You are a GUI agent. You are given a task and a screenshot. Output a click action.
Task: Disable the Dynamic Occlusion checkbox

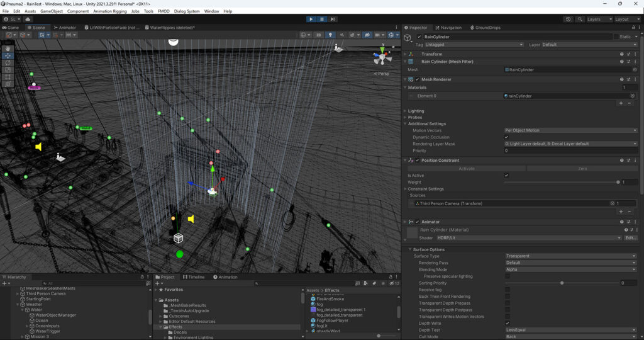coord(507,137)
